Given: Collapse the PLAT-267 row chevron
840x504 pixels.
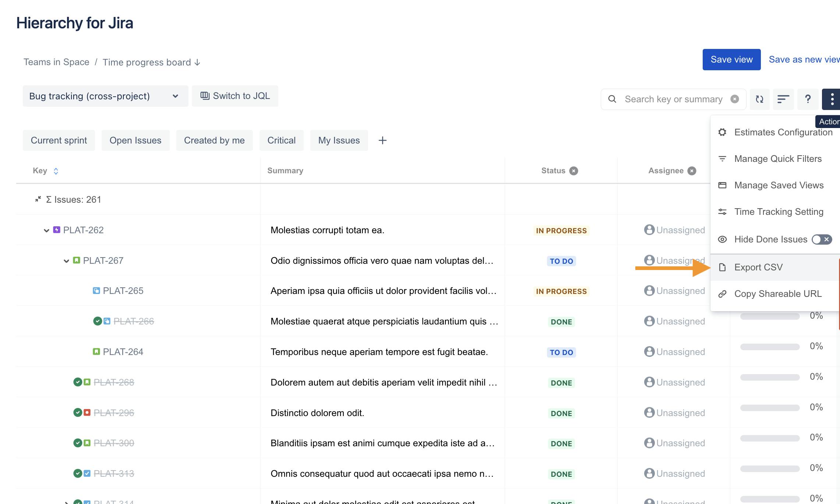Looking at the screenshot, I should [66, 261].
